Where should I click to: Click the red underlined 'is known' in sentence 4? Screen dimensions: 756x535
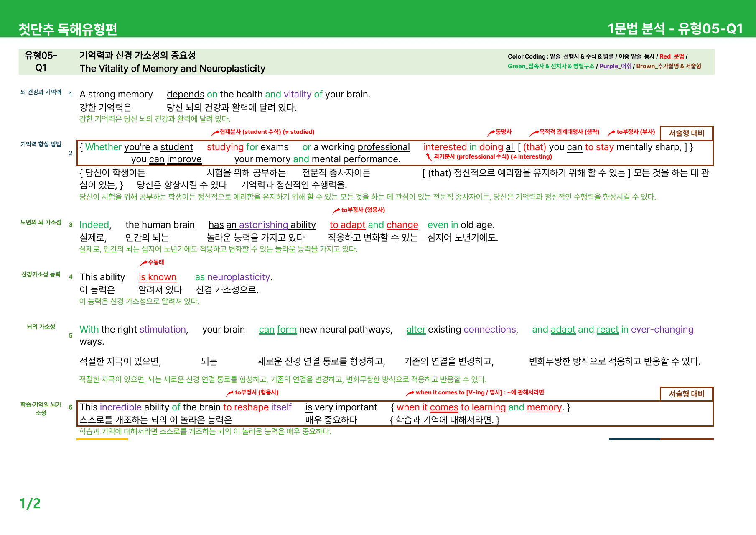158,277
